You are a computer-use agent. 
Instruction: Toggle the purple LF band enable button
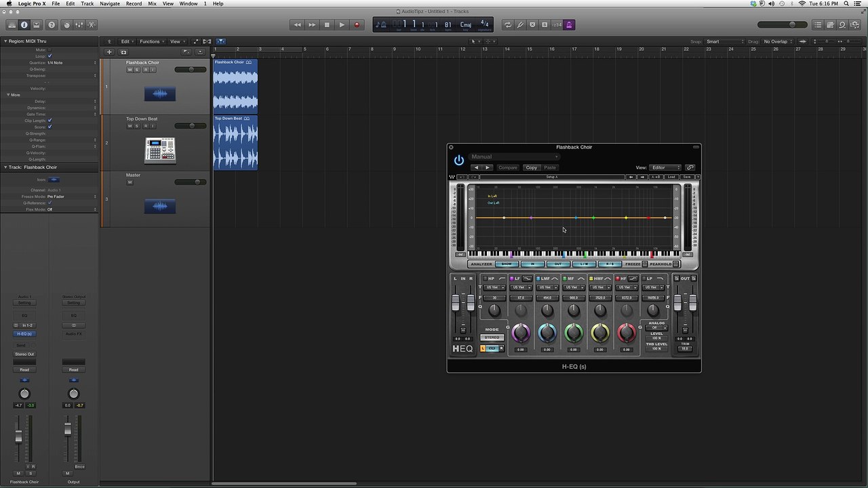point(511,279)
